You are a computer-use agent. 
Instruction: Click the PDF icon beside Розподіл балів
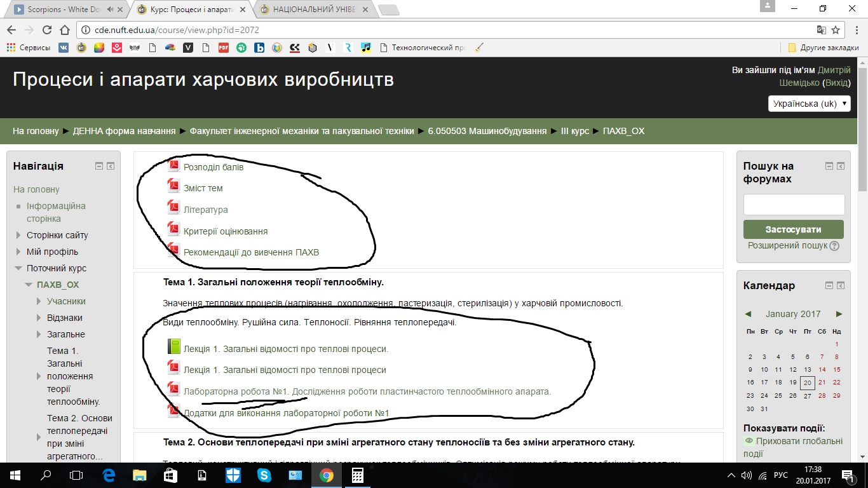click(x=173, y=166)
